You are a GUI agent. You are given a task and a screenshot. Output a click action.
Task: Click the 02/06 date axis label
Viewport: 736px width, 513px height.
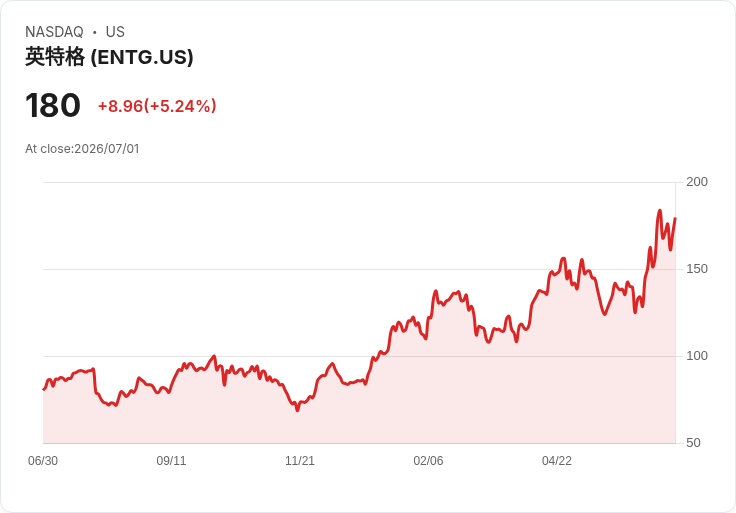tap(428, 460)
